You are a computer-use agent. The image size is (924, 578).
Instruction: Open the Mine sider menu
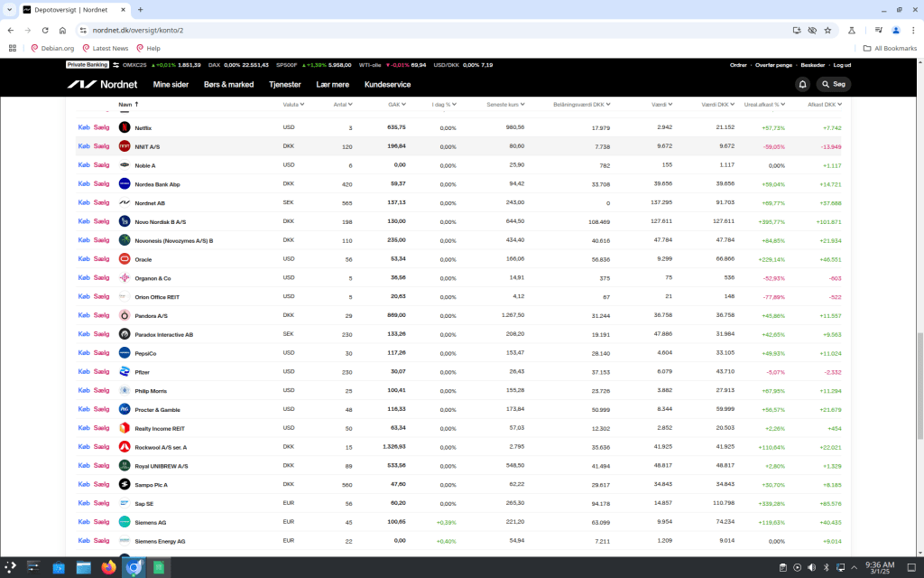pyautogui.click(x=171, y=84)
